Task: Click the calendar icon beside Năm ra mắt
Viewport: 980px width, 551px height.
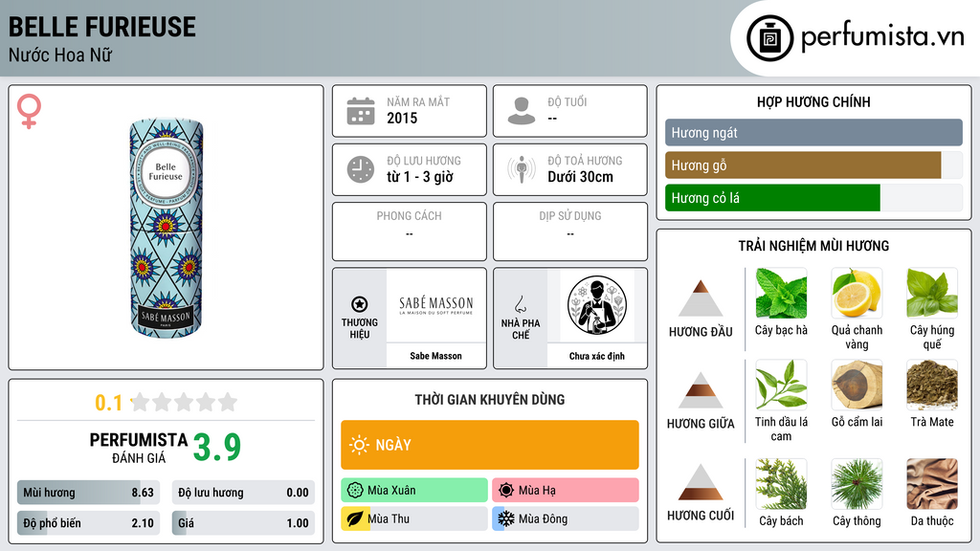Action: (x=361, y=111)
